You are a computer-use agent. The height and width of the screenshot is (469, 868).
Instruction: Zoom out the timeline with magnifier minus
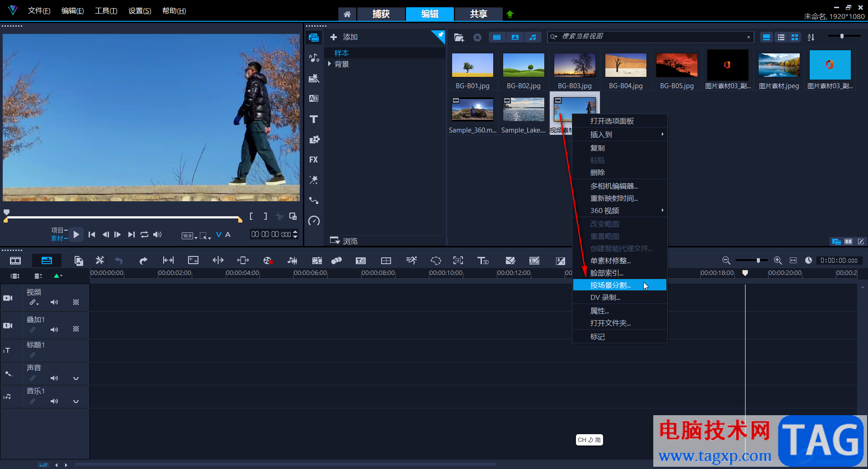[726, 261]
